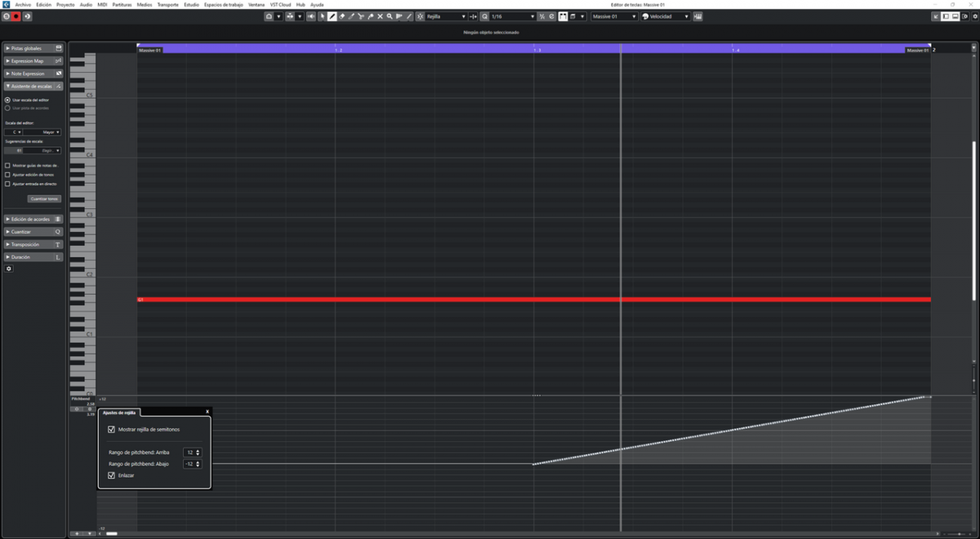Click ruler position marker 1.3
Image resolution: width=980 pixels, height=539 pixels.
[x=537, y=50]
